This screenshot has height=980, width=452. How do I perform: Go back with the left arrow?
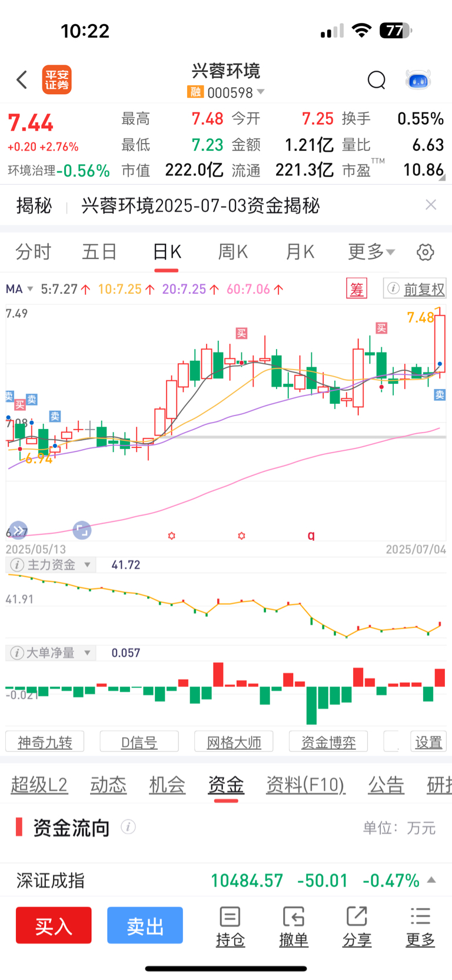(x=22, y=79)
